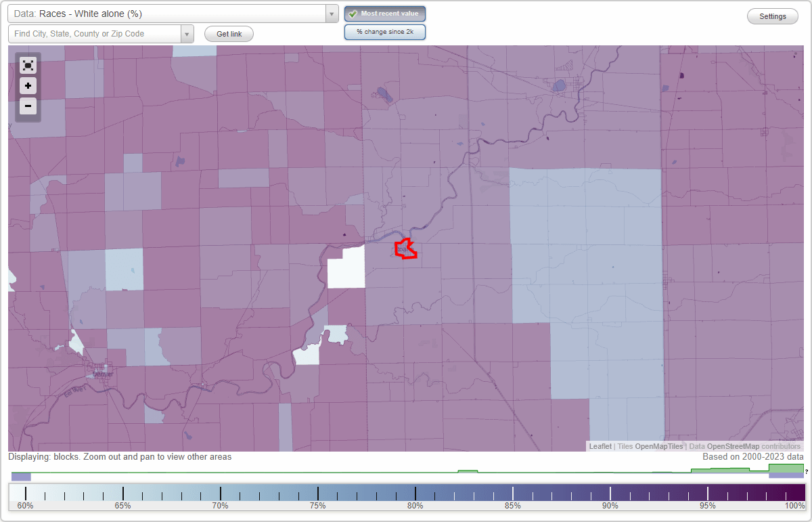
Task: Click the 80% mark on the legend scale
Action: pos(415,492)
